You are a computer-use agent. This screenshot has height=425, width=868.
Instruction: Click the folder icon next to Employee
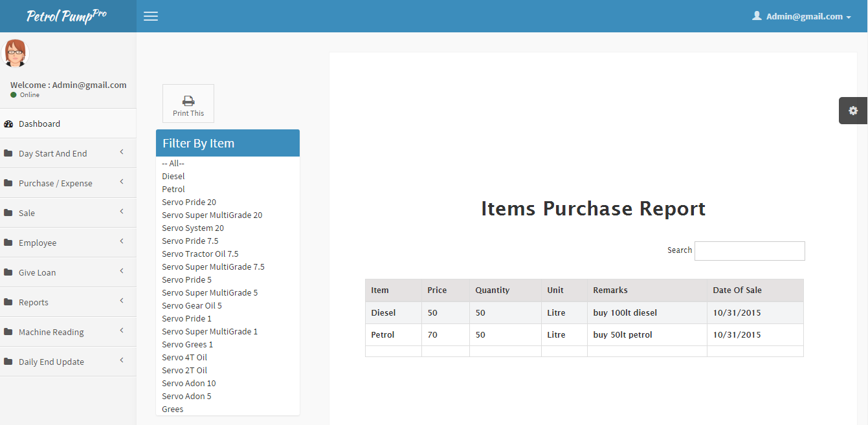(8, 243)
